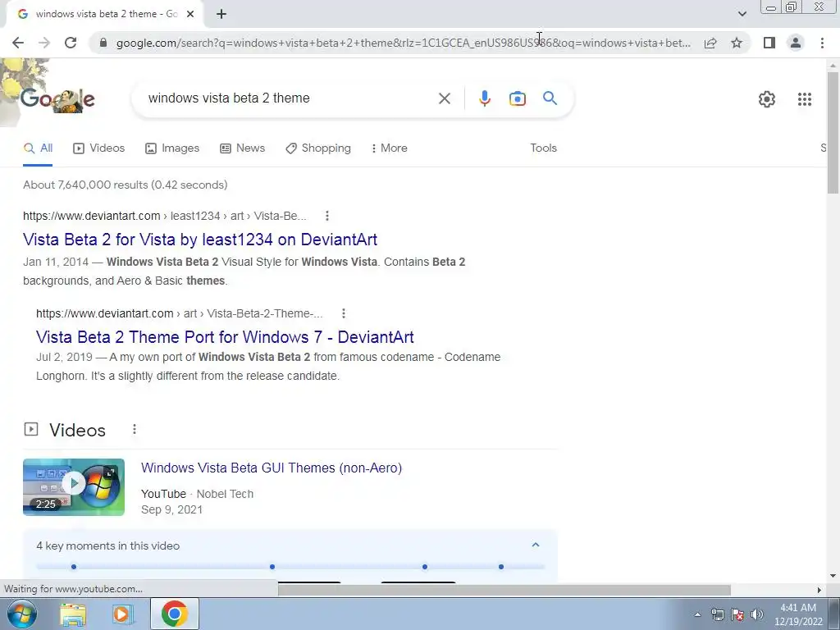840x630 pixels.
Task: Share this page from the address bar
Action: pyautogui.click(x=710, y=43)
